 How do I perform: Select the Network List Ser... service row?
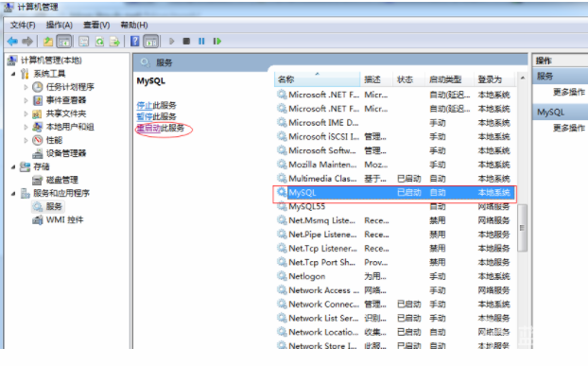click(x=394, y=319)
